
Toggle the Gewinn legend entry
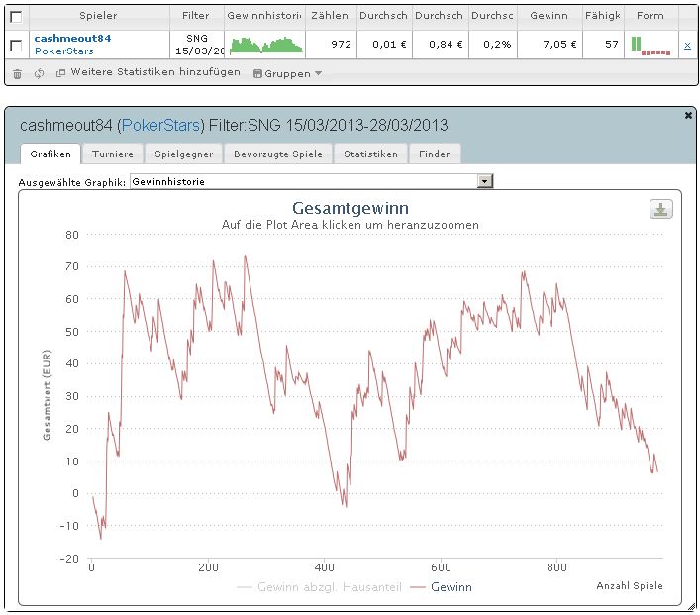(x=441, y=587)
